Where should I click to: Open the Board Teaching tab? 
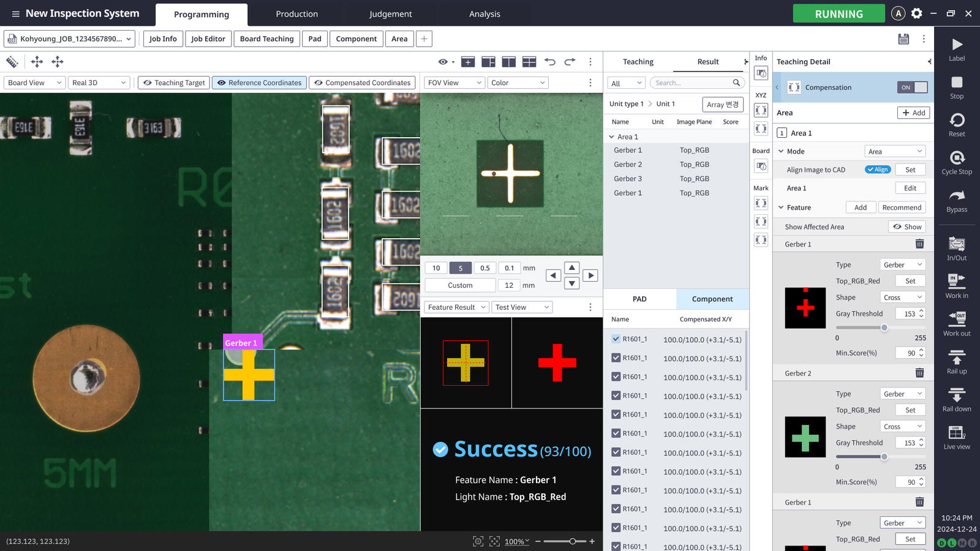(266, 39)
